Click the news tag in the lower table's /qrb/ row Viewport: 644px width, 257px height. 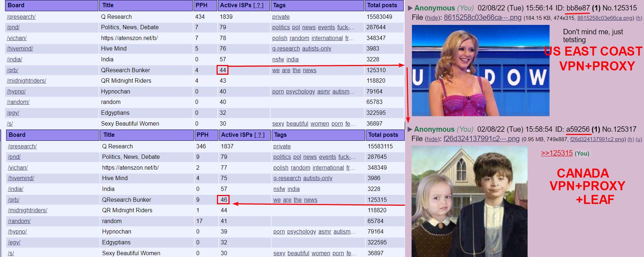pyautogui.click(x=311, y=200)
